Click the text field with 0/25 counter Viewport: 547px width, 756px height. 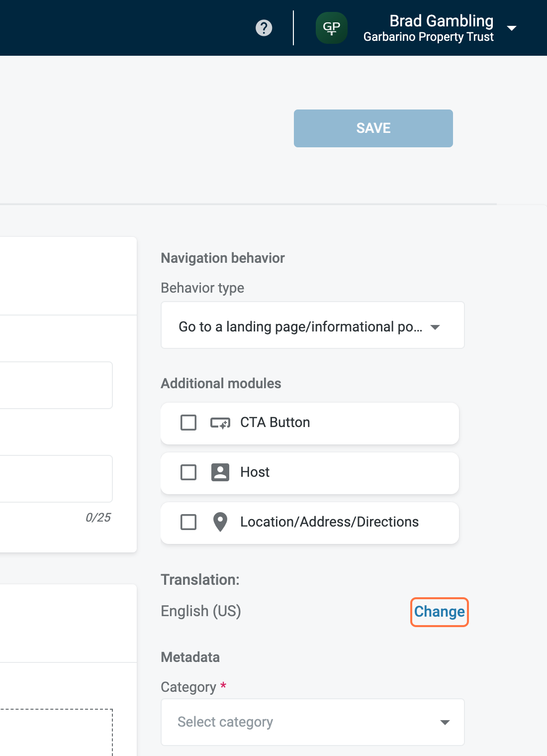(x=55, y=479)
